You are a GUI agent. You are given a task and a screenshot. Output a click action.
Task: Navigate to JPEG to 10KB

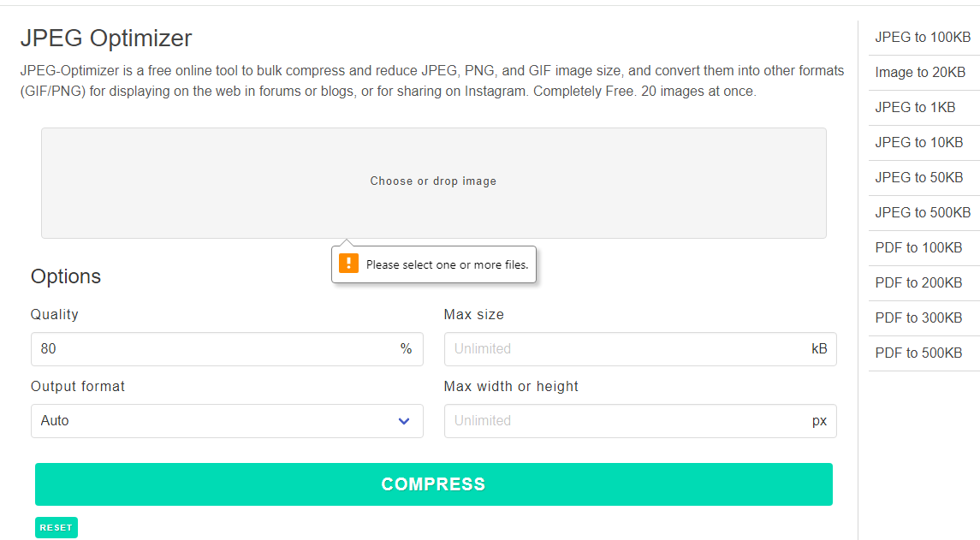tap(918, 143)
